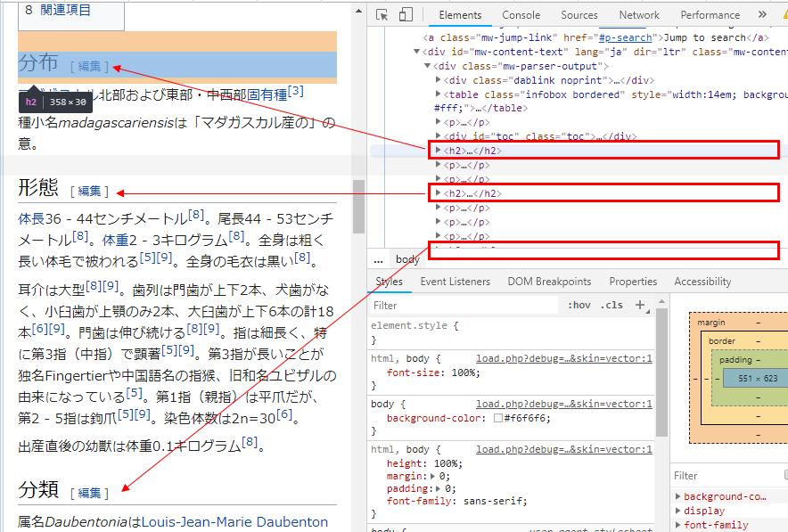788x532 pixels.
Task: Click the 編集 link beside 分布
Action: [89, 66]
